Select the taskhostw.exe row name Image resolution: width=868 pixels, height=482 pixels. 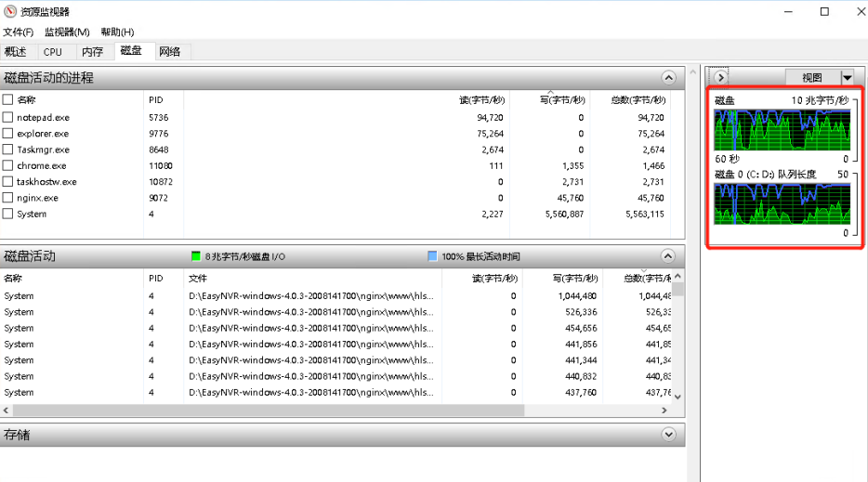coord(46,181)
